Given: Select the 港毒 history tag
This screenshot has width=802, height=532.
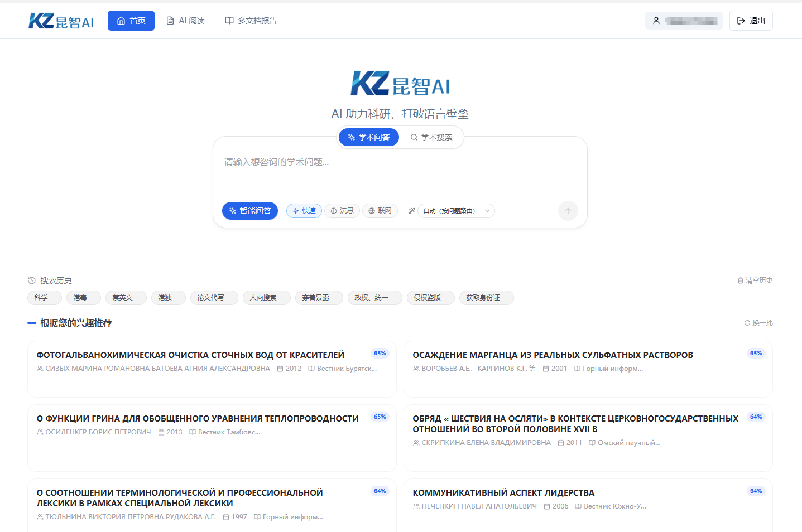Looking at the screenshot, I should pos(84,298).
